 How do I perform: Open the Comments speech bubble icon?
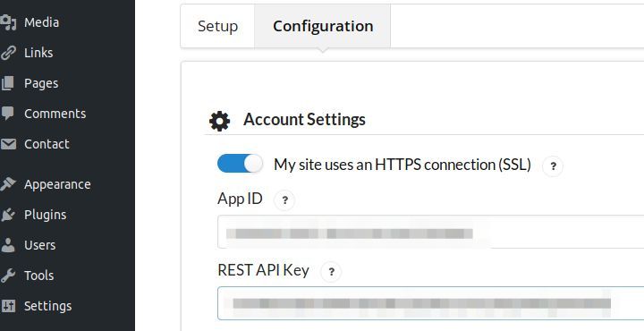(8, 114)
